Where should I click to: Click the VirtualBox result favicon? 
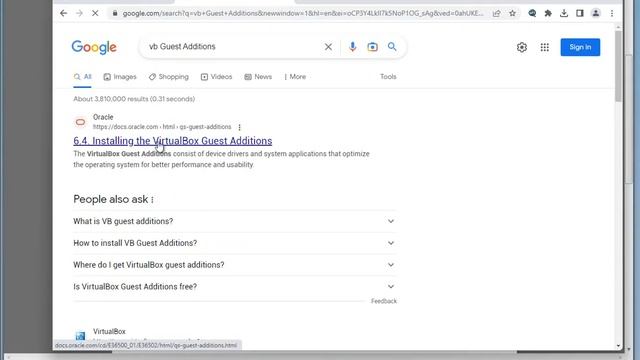[80, 336]
